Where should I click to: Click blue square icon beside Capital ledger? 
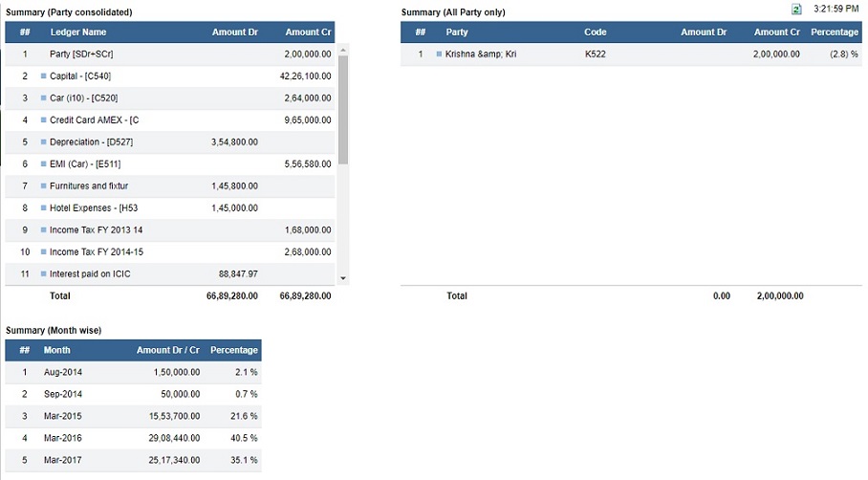[x=44, y=76]
